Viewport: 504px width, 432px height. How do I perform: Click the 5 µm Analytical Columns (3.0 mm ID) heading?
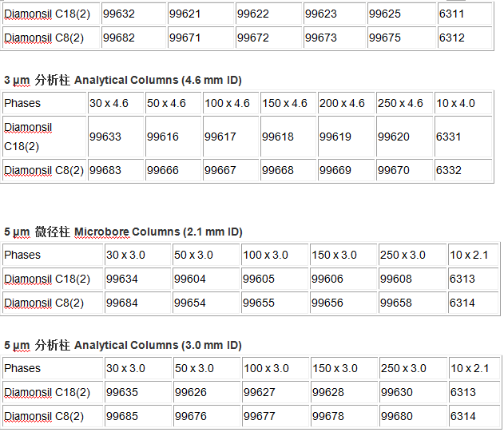pos(123,345)
